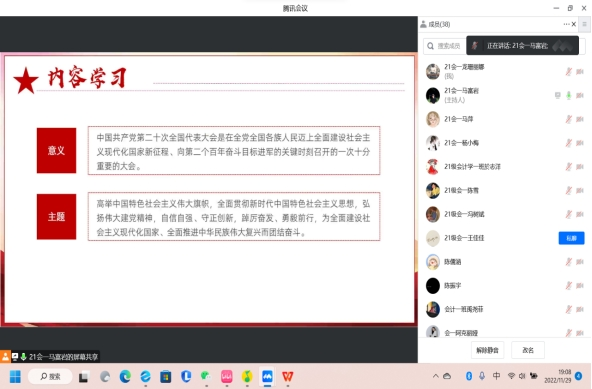Select member 21级会一王佳佳 in list
The width and height of the screenshot is (592, 389).
[505, 238]
